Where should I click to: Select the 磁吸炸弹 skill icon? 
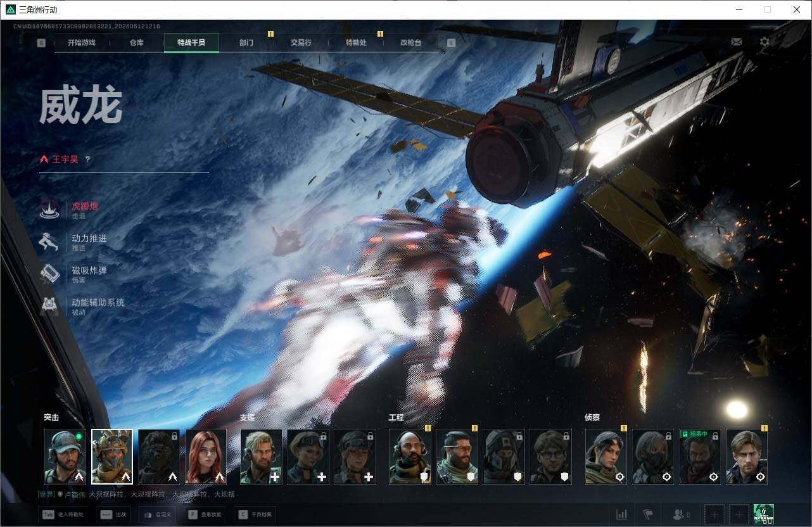click(x=49, y=274)
